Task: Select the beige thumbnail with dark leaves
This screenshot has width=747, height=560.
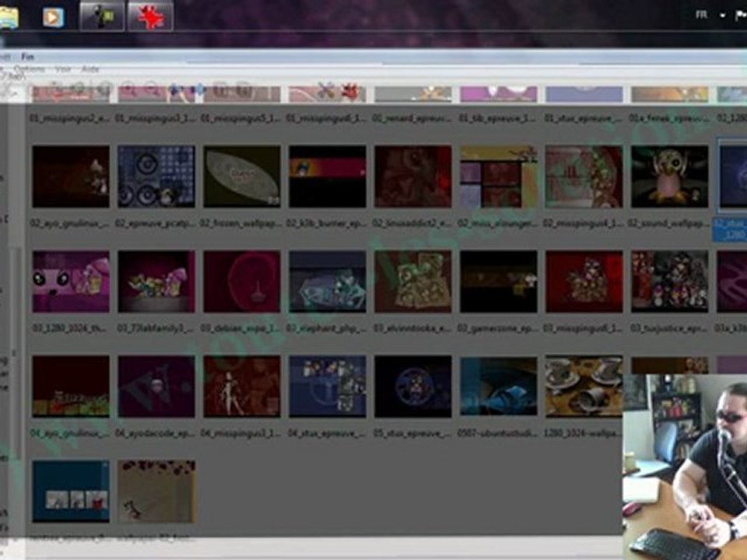Action: coord(156,492)
